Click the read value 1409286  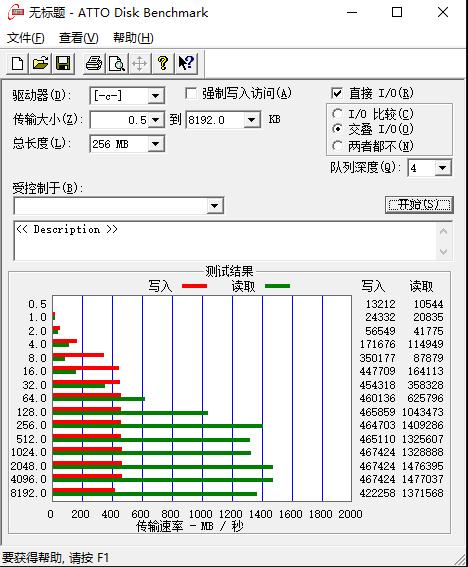tap(422, 425)
